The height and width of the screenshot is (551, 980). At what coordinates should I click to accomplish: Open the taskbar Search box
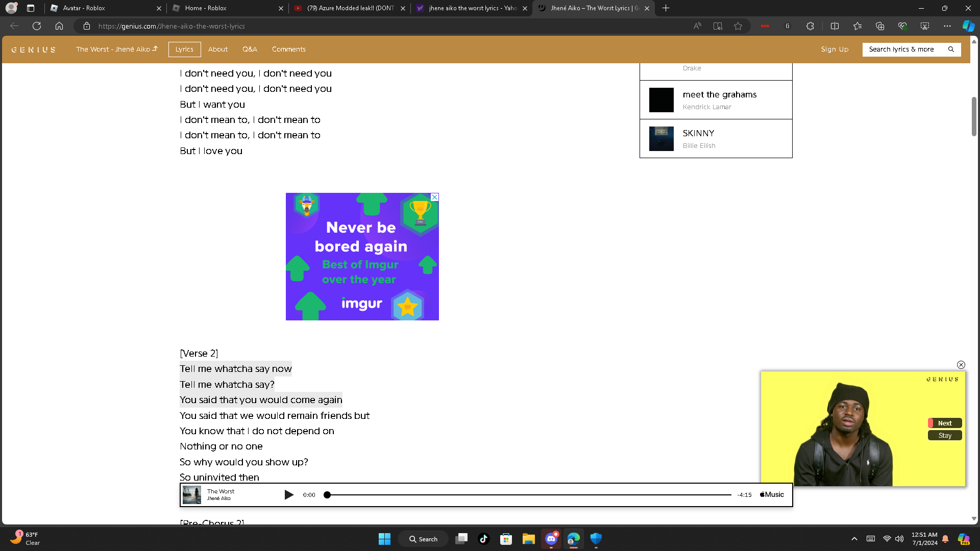click(x=424, y=539)
